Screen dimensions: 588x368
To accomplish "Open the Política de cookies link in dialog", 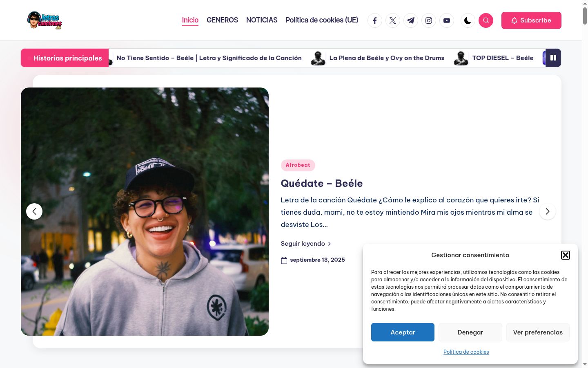I will pos(466,352).
